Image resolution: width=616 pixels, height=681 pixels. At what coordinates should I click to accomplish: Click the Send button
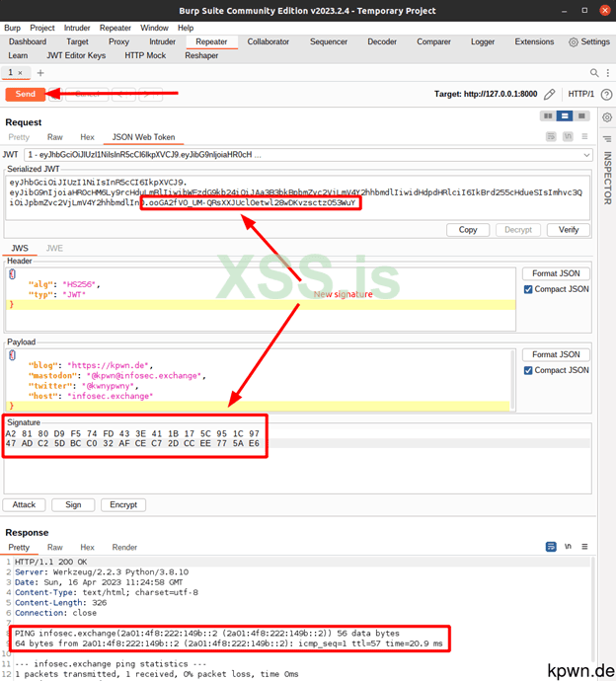26,94
